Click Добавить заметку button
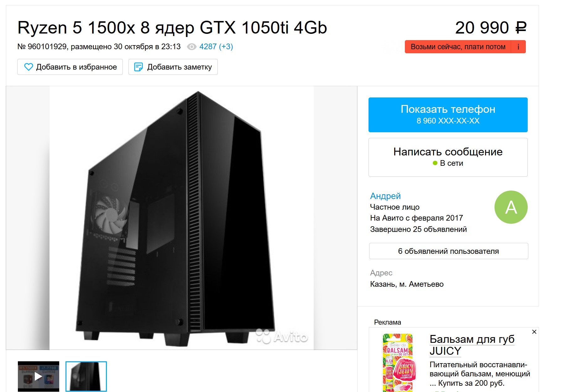This screenshot has width=565, height=392. 173,67
